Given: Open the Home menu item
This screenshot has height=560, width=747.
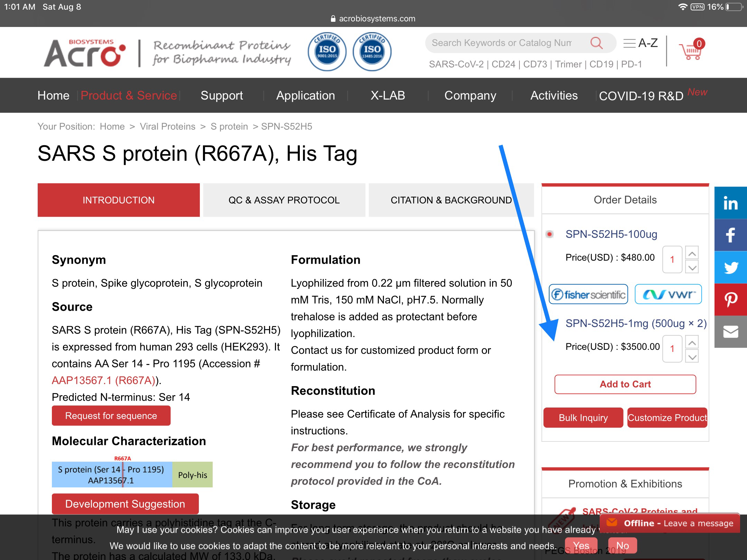Looking at the screenshot, I should [54, 95].
